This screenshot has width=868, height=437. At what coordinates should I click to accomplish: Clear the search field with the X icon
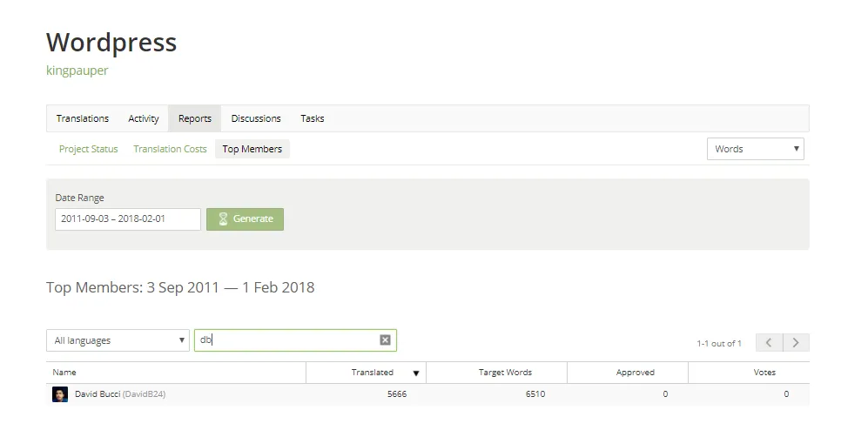(x=386, y=340)
